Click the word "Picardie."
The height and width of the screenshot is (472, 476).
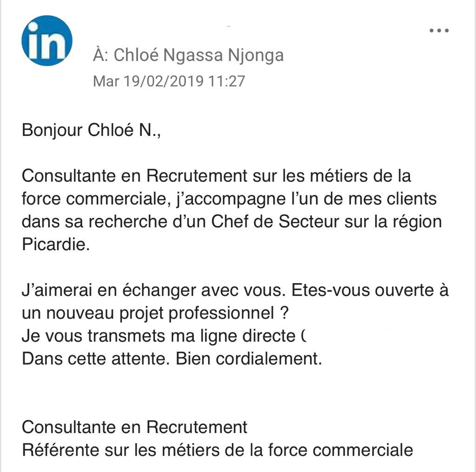coord(55,244)
